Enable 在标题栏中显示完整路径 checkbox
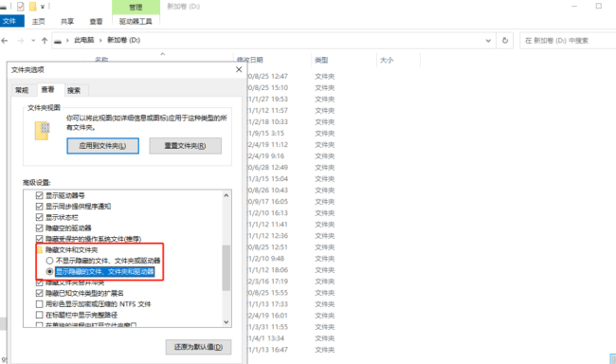616x364 pixels. 39,315
